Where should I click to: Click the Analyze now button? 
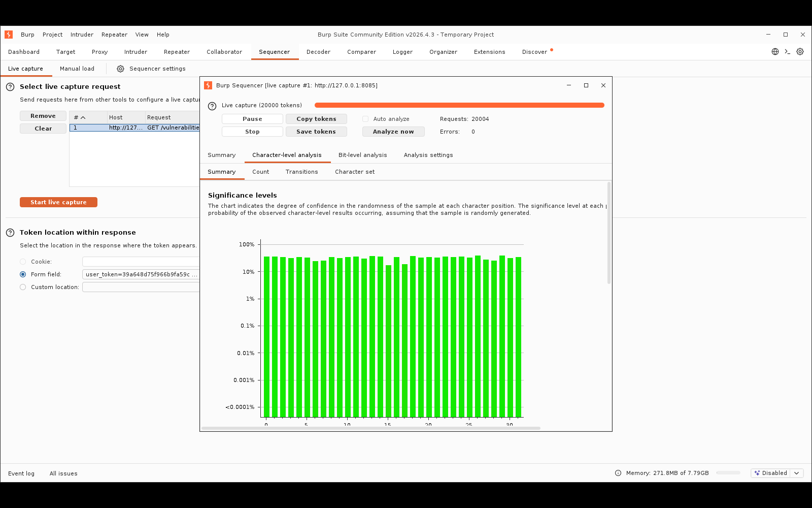point(393,132)
